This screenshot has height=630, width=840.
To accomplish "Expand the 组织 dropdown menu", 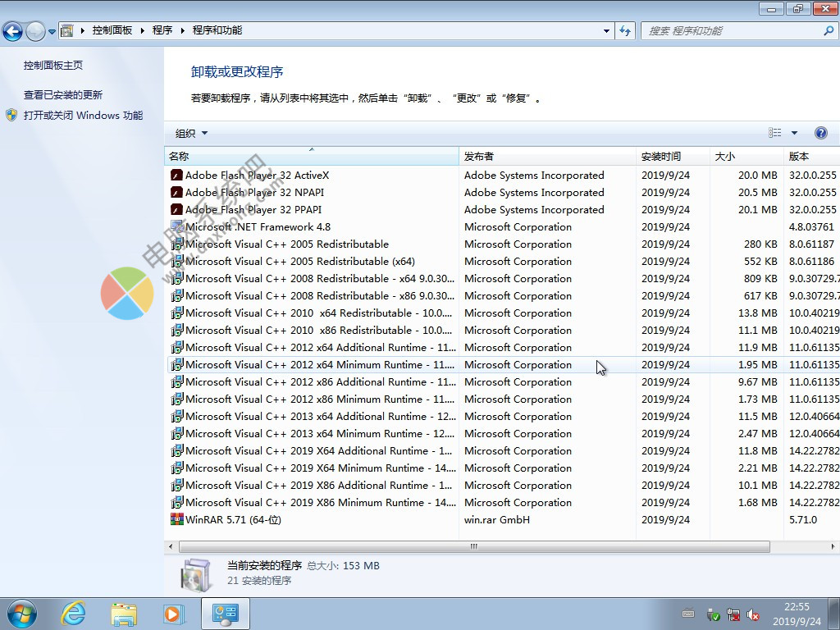I will [x=191, y=133].
